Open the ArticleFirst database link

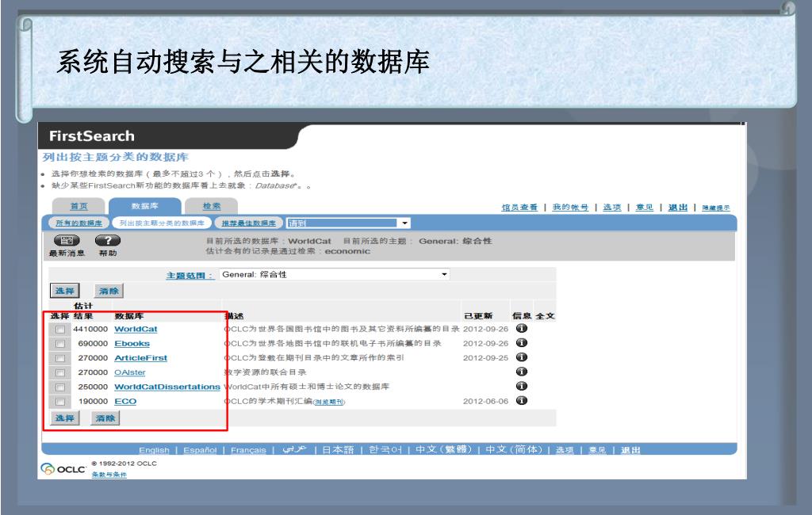point(141,358)
